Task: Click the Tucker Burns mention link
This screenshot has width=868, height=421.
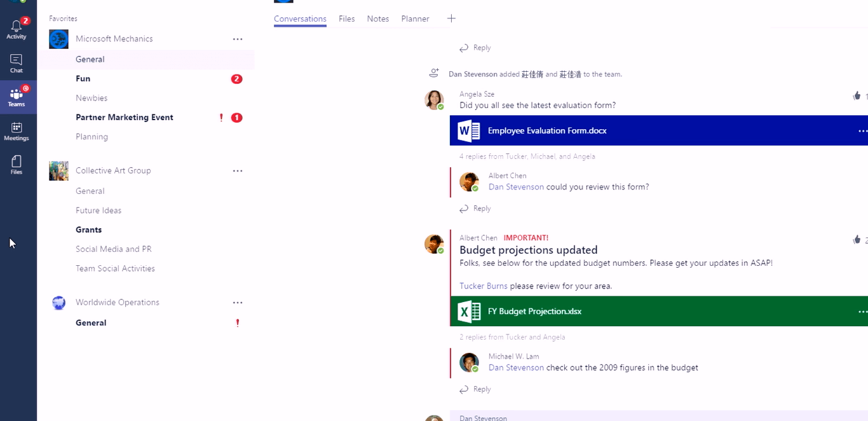Action: pos(483,286)
